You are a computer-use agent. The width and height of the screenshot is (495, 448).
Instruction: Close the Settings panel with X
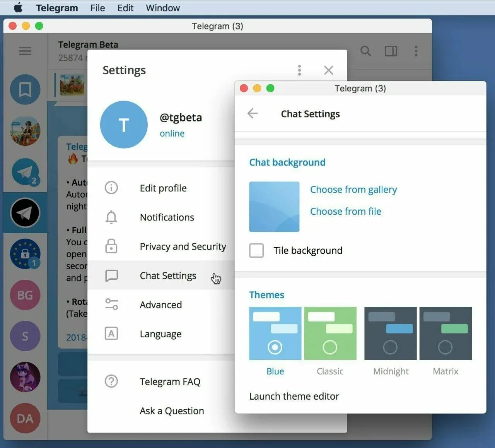click(x=329, y=70)
